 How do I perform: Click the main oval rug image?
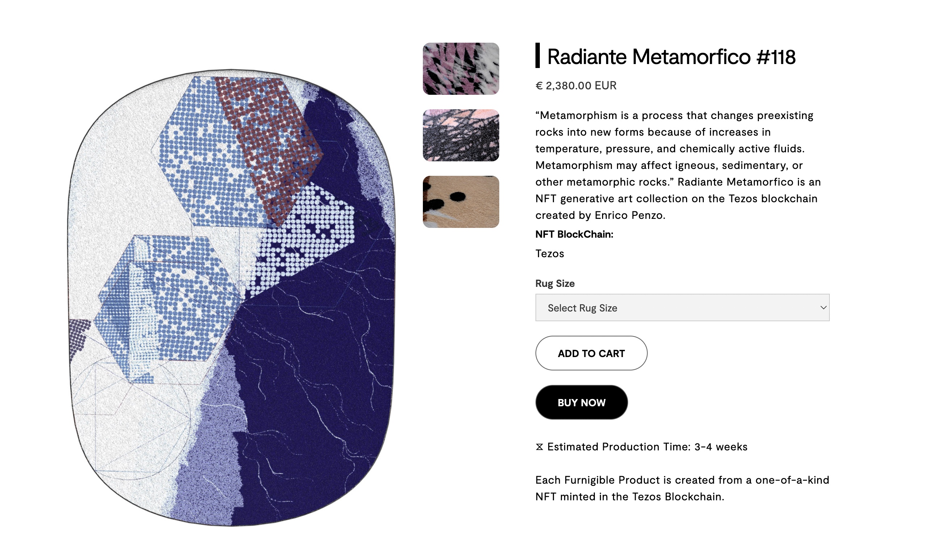tap(231, 298)
